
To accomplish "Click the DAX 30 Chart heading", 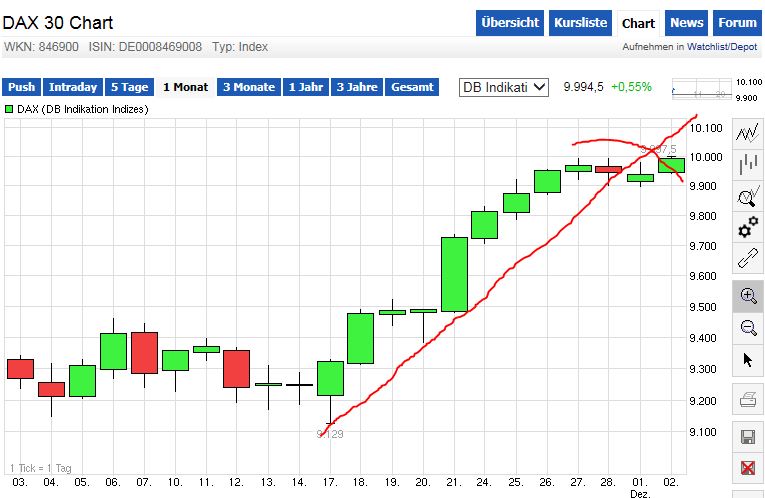I will (x=58, y=22).
